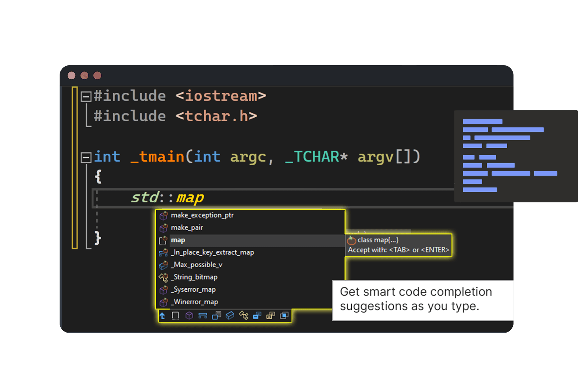Click the rightmost snippet filter icon
588x376 pixels.
coord(284,316)
